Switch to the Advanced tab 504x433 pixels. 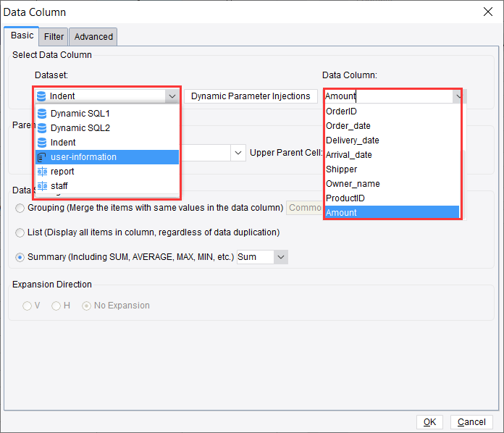coord(93,36)
